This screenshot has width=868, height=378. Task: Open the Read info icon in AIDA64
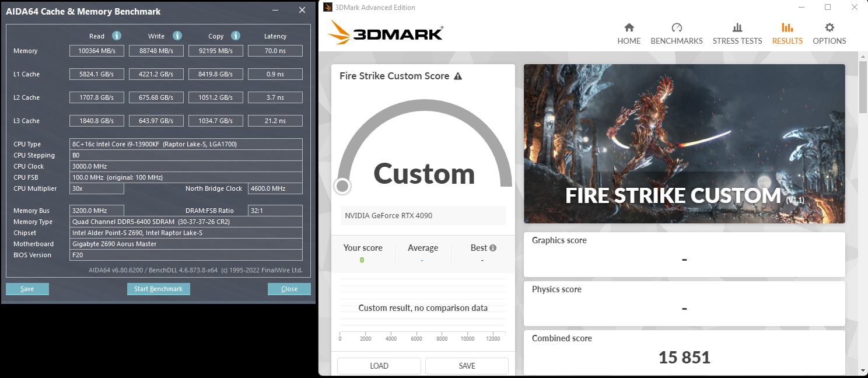[x=117, y=36]
